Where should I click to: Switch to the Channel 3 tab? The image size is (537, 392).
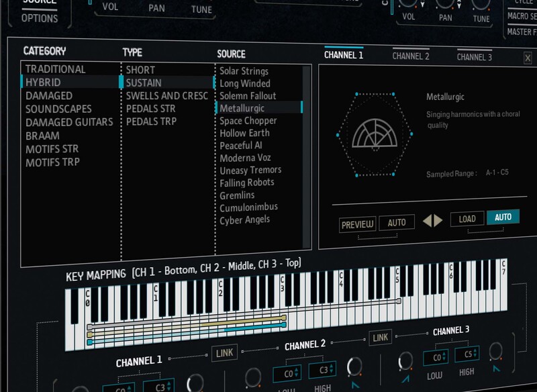click(474, 57)
